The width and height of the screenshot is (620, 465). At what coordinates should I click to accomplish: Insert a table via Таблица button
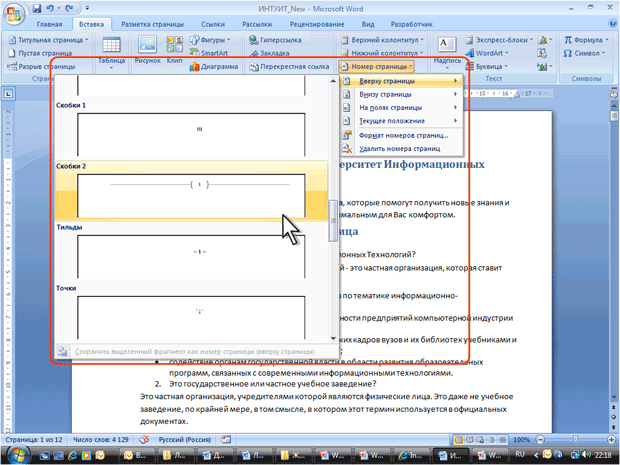(112, 53)
